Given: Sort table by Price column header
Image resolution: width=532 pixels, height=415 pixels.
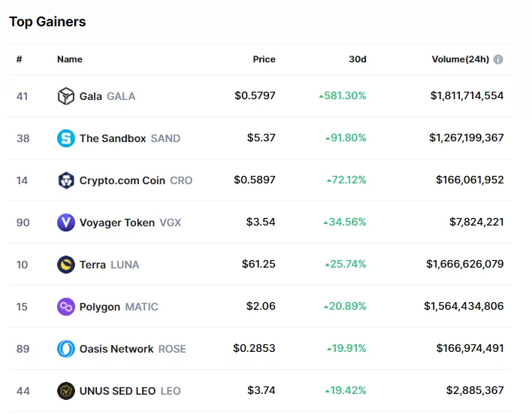Looking at the screenshot, I should (x=264, y=59).
